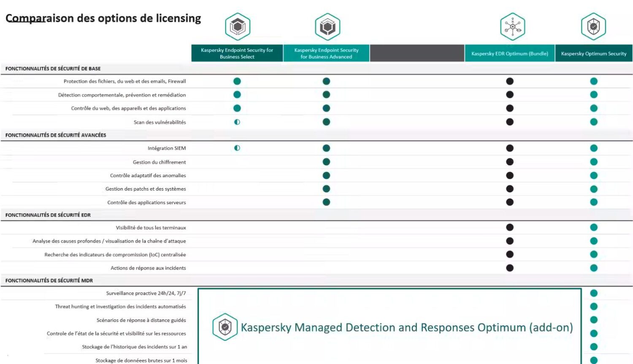633x364 pixels.
Task: Click Select column dot for Protection des fichiers
Action: [237, 81]
